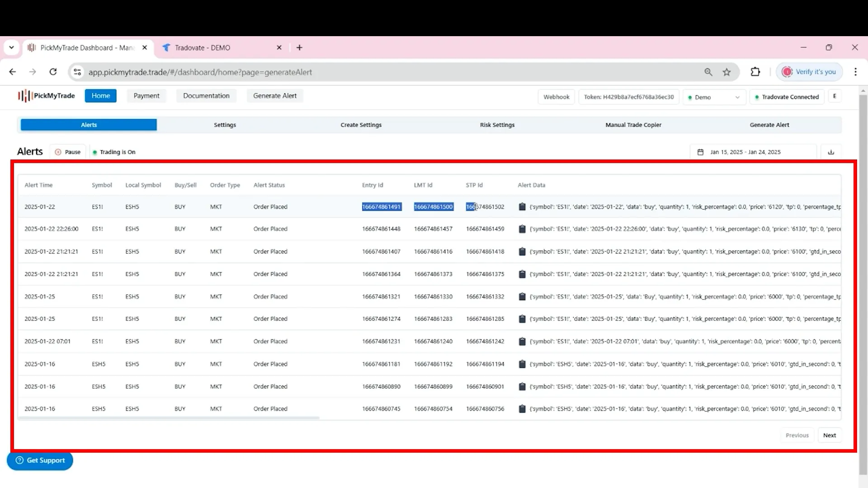
Task: Copy alert data clipboard icon for entry 166674861407
Action: tap(522, 251)
